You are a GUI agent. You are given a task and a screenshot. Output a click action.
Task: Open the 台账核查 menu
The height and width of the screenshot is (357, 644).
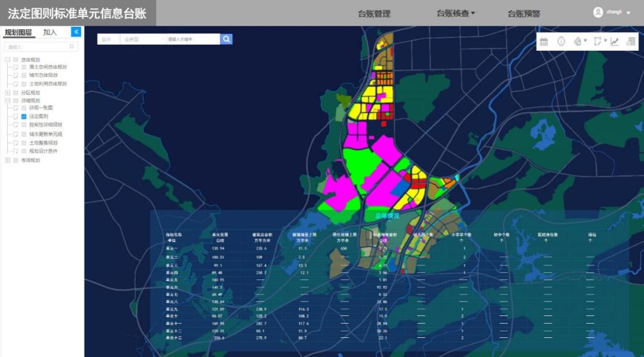[x=456, y=13]
